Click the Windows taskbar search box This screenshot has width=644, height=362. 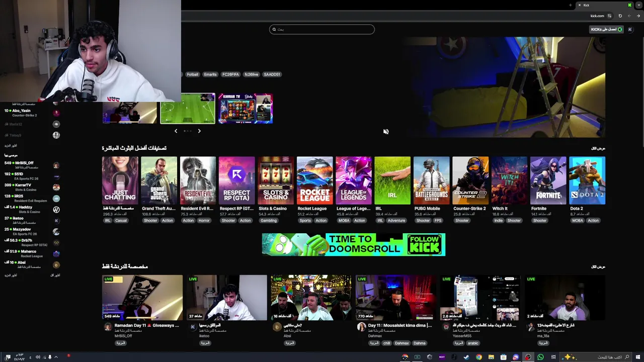(595, 357)
